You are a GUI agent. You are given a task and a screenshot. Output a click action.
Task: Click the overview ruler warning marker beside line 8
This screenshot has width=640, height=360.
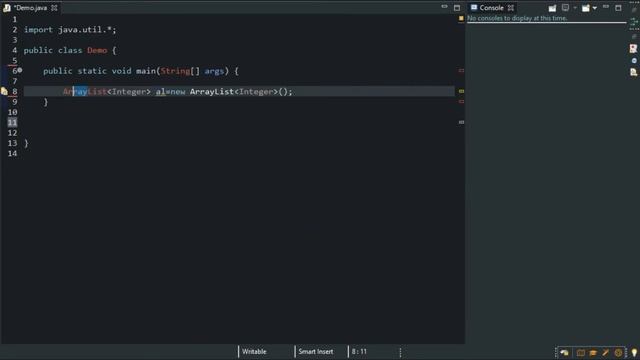[461, 91]
